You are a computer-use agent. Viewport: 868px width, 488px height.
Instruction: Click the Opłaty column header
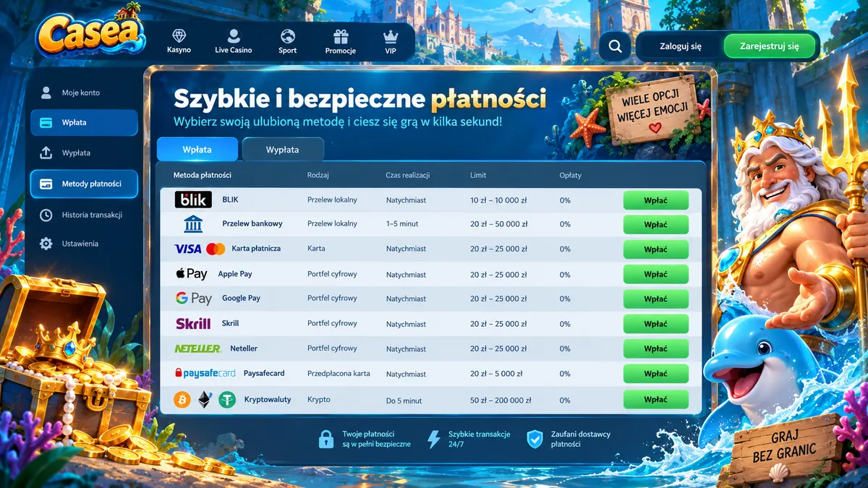point(571,175)
